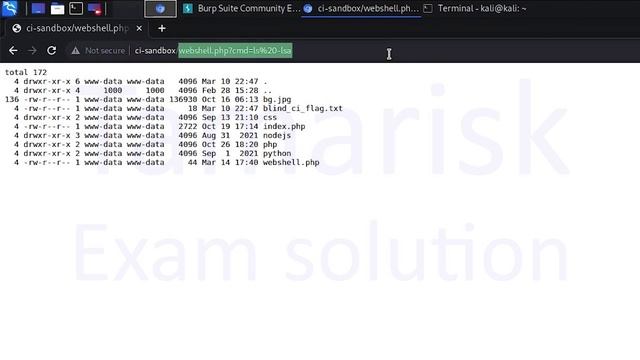Click the python directory name in the listing
This screenshot has height=360, width=640.
pos(277,153)
